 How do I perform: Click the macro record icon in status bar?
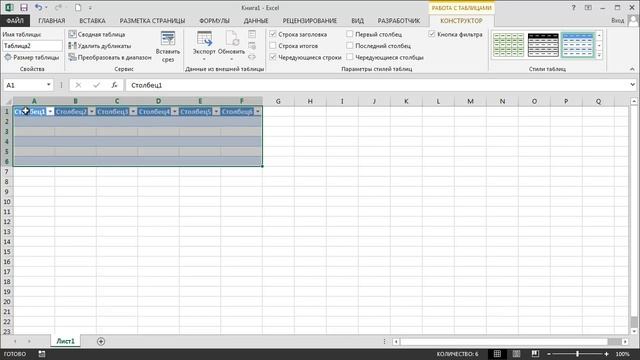click(42, 354)
